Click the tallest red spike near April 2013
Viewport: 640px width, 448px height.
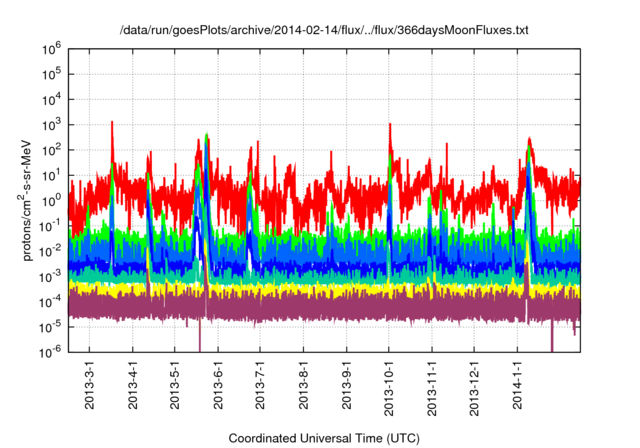112,125
